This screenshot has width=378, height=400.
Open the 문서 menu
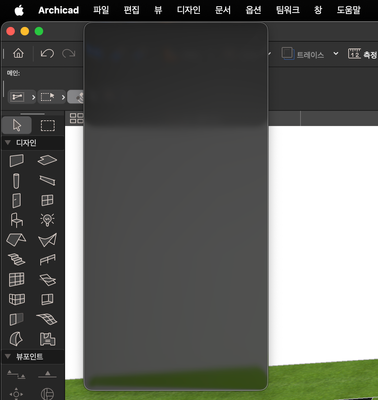[223, 10]
